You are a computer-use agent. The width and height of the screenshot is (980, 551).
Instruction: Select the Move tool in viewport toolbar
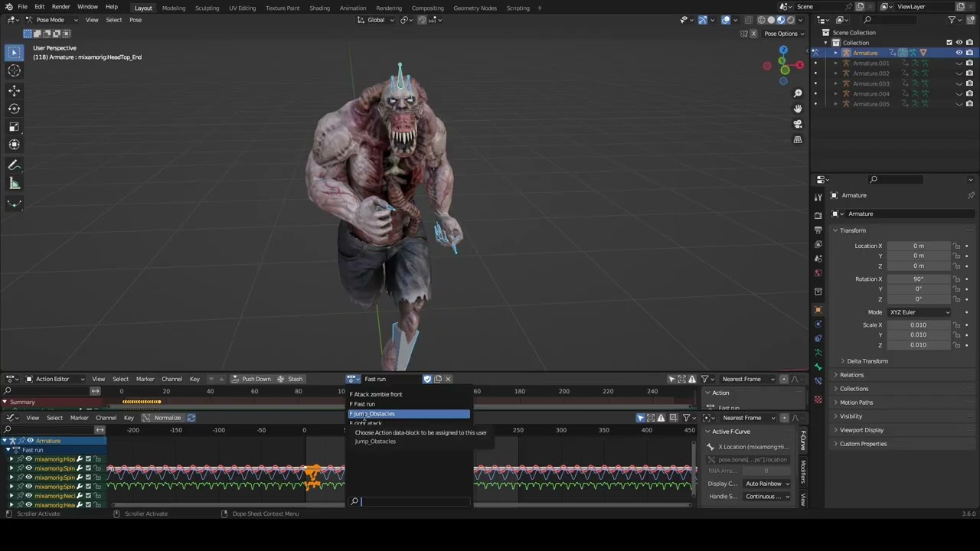[14, 90]
